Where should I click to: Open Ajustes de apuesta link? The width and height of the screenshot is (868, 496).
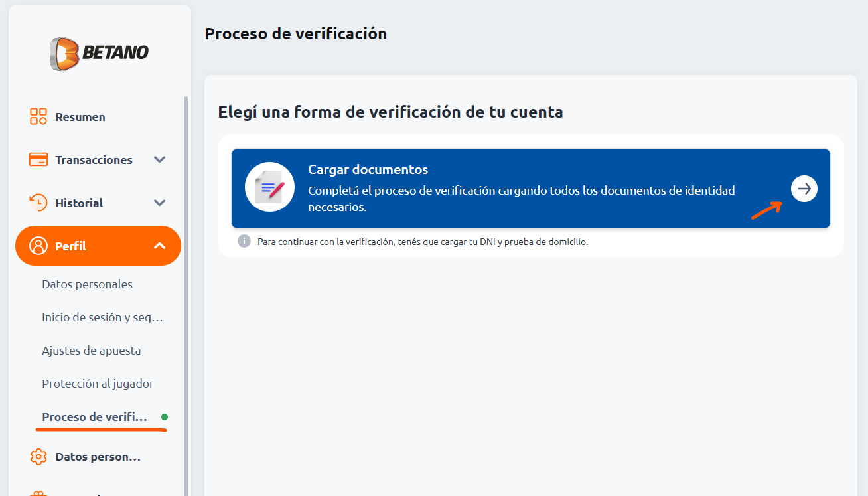point(92,351)
